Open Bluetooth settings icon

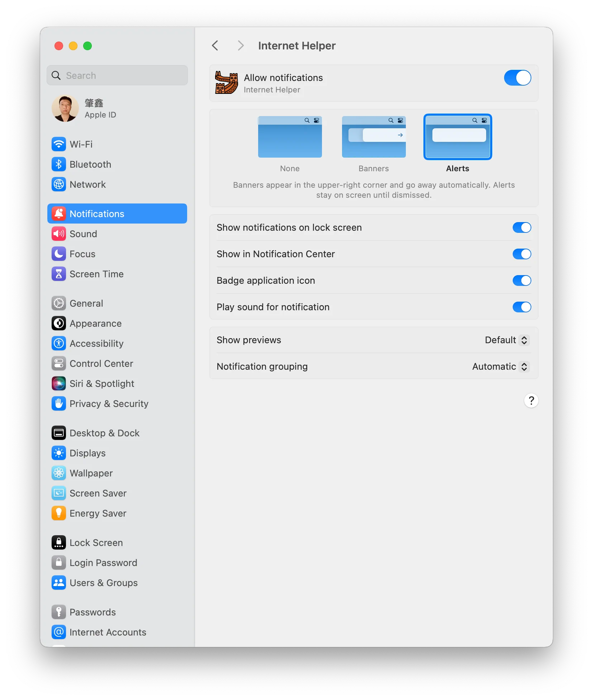pos(59,164)
